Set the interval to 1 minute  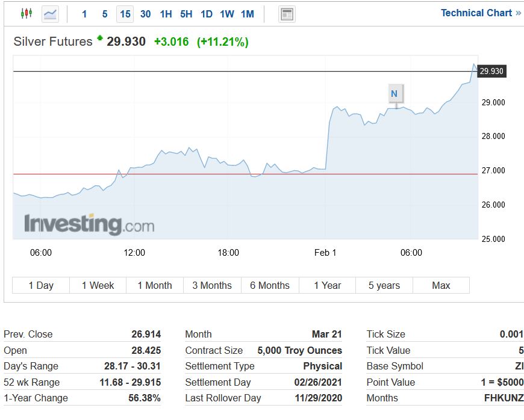point(84,14)
